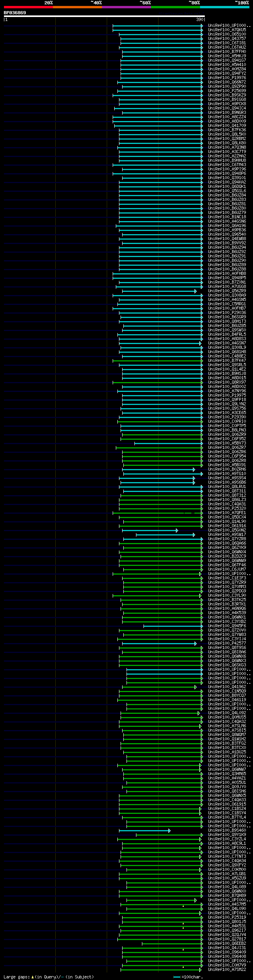Viewport: 253px width, 980px height.
Task: Select the UniRef100_B7ZXN1 entry
Action: coord(227,282)
